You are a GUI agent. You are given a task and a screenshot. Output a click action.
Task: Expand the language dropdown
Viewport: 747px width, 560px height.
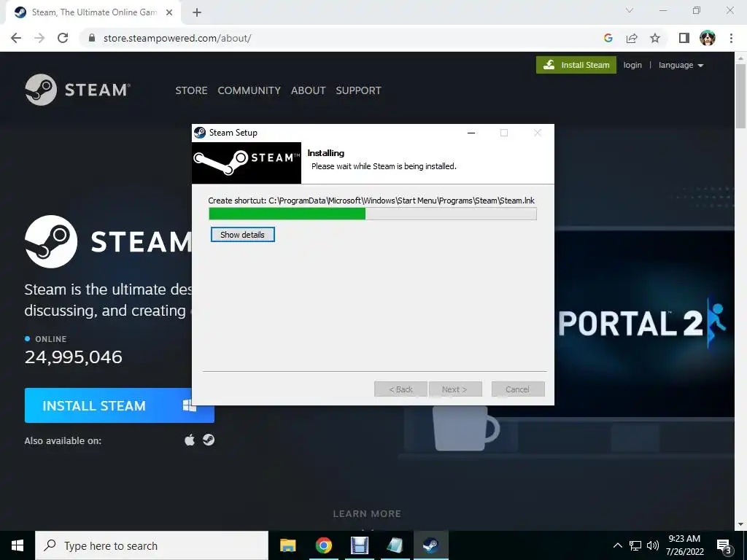pos(681,65)
